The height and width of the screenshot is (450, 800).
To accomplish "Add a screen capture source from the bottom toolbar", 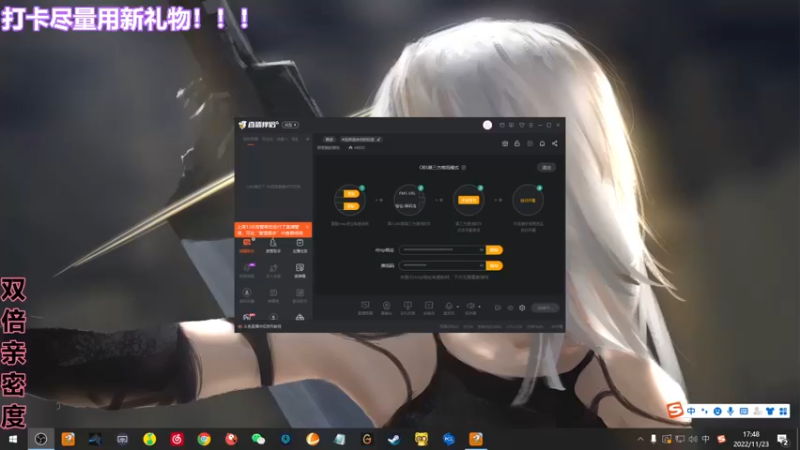I will pos(365,307).
